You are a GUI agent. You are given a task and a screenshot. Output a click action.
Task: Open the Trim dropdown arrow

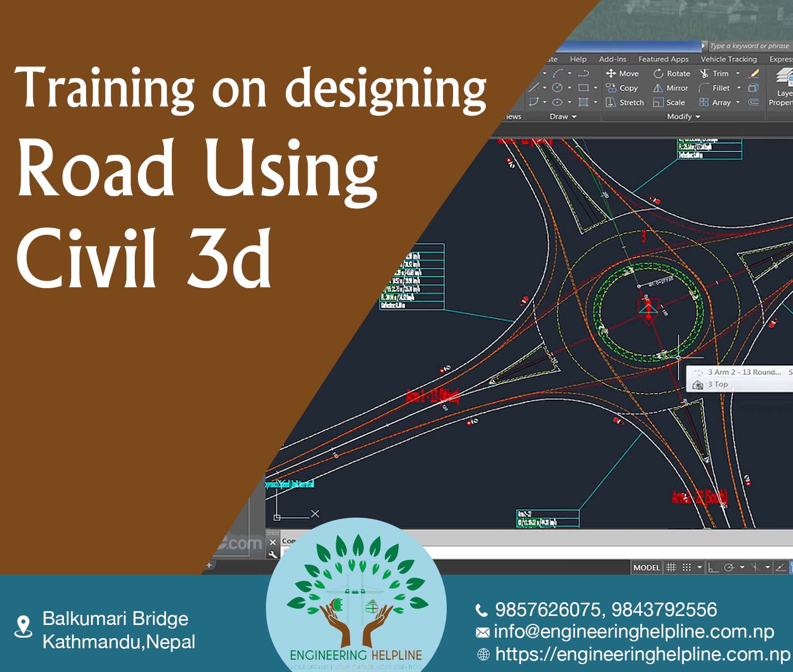click(x=738, y=73)
